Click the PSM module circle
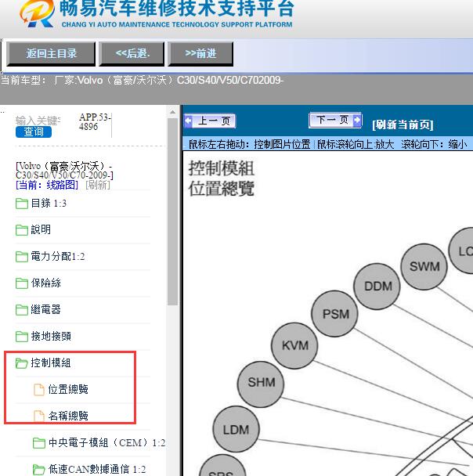This screenshot has width=473, height=476. tap(335, 314)
